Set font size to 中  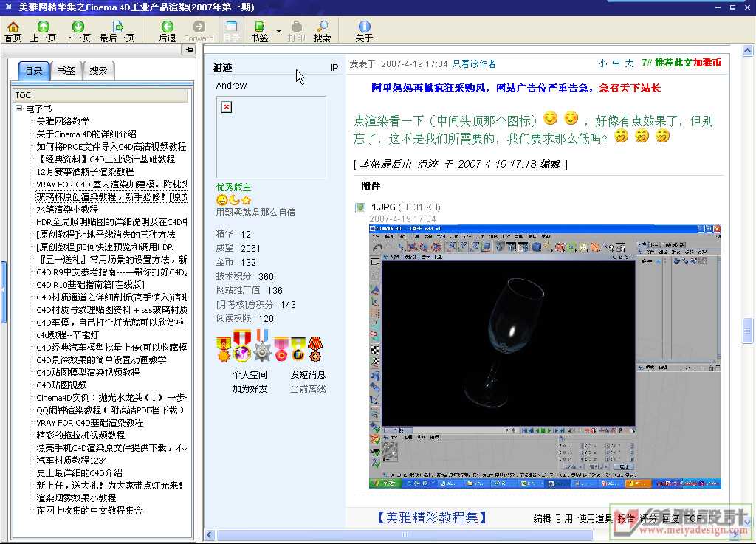(x=616, y=63)
